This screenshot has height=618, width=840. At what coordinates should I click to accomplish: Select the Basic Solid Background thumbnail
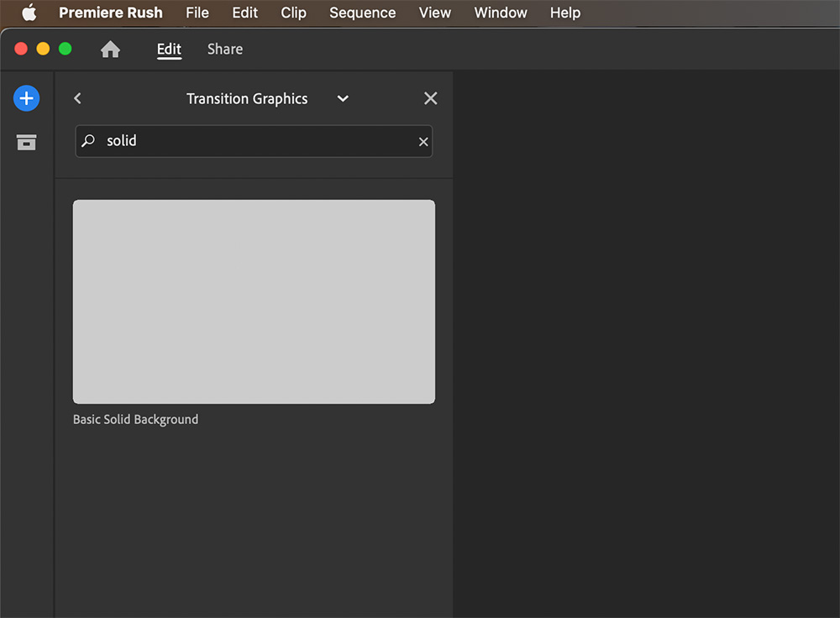coord(254,301)
